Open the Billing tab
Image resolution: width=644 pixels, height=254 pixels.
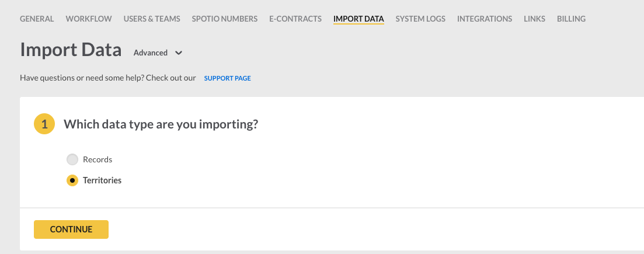tap(571, 19)
